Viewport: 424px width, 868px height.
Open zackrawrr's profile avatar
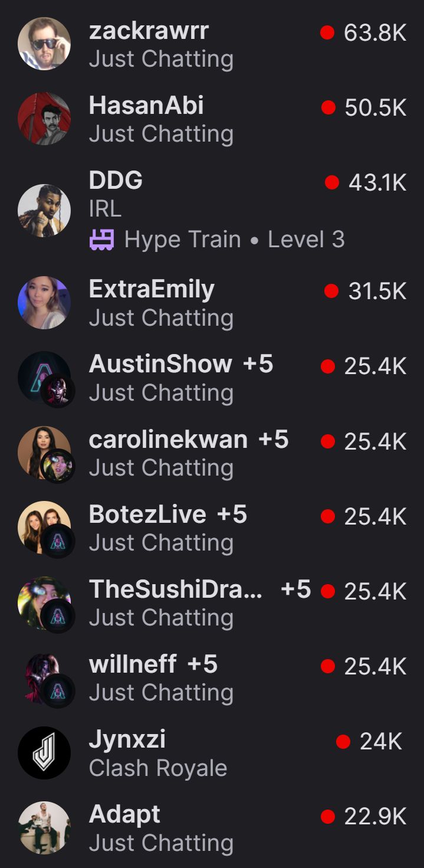44,44
